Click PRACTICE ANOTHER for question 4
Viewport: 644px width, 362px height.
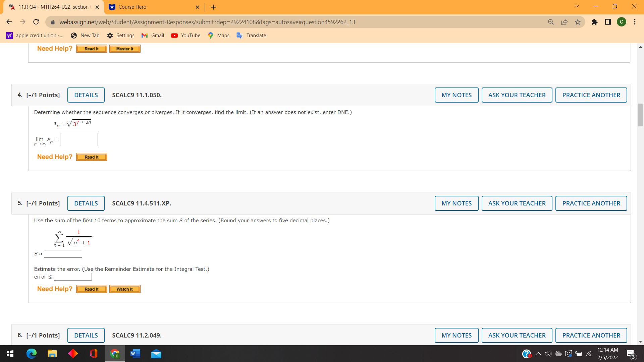click(x=591, y=95)
